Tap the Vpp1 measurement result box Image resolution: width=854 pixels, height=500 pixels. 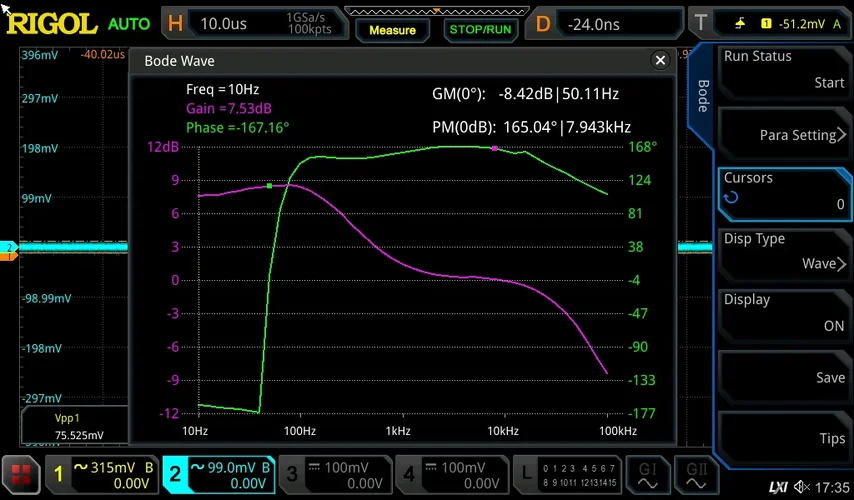[x=75, y=426]
